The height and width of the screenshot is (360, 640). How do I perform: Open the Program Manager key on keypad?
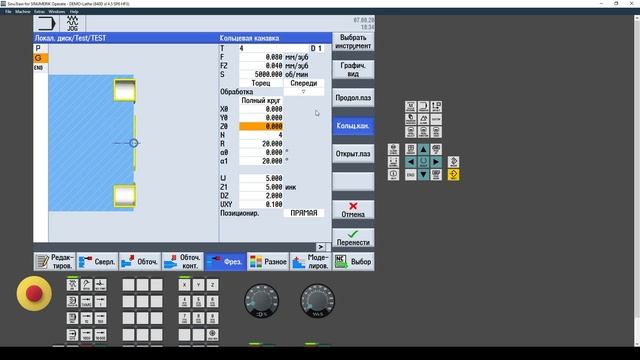click(411, 119)
